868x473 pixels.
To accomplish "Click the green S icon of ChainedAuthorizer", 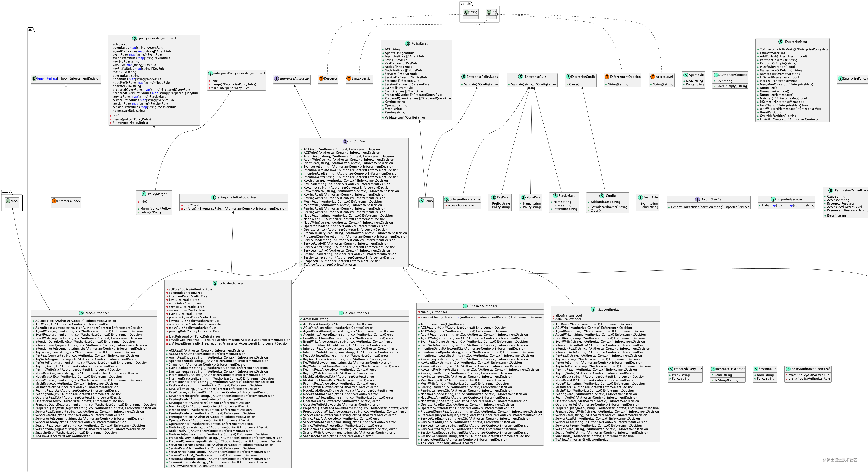I will pyautogui.click(x=465, y=306).
